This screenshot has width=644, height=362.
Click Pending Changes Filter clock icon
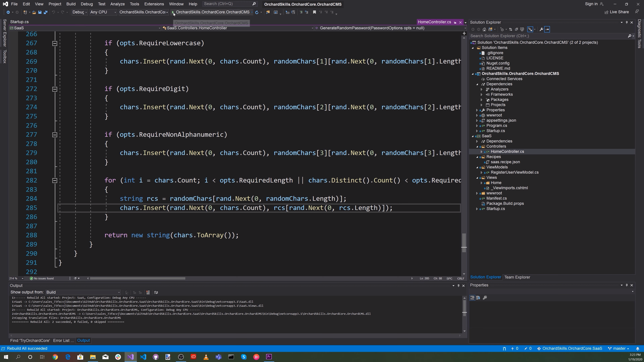(x=502, y=29)
